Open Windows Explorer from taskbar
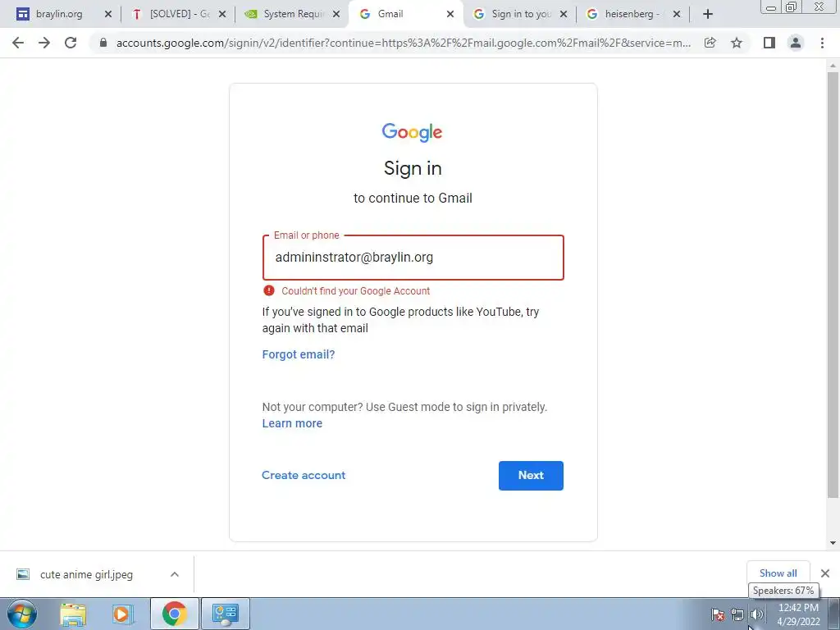840x630 pixels. pyautogui.click(x=73, y=614)
